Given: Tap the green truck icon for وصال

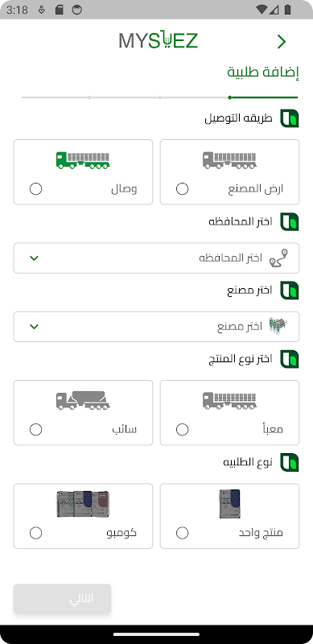Looking at the screenshot, I should coord(83,160).
